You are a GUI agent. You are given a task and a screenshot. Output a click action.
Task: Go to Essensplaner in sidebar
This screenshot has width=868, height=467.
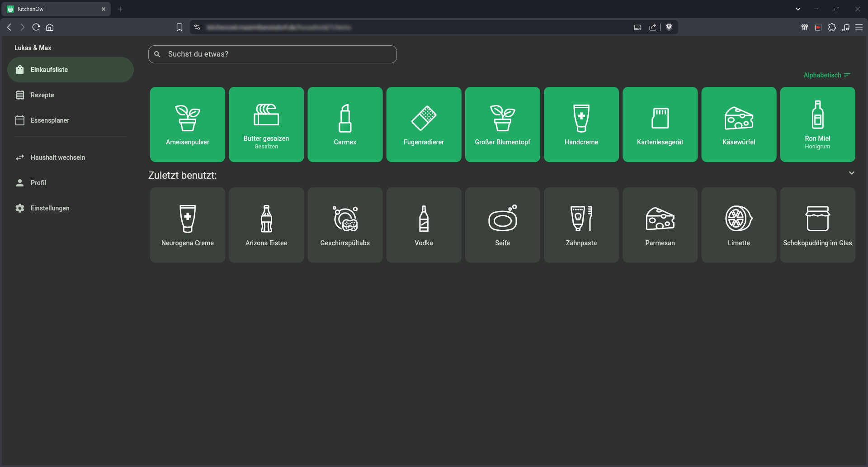point(50,120)
